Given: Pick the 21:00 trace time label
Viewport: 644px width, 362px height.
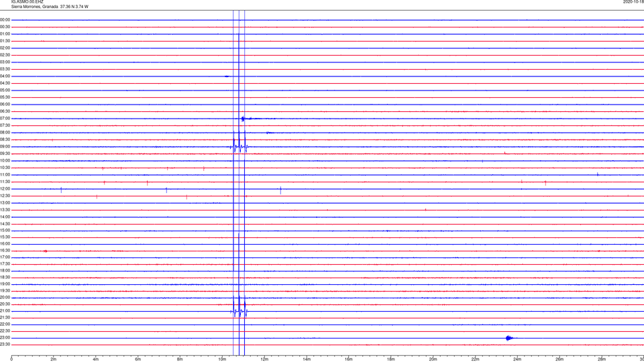Looking at the screenshot, I should coord(5,310).
